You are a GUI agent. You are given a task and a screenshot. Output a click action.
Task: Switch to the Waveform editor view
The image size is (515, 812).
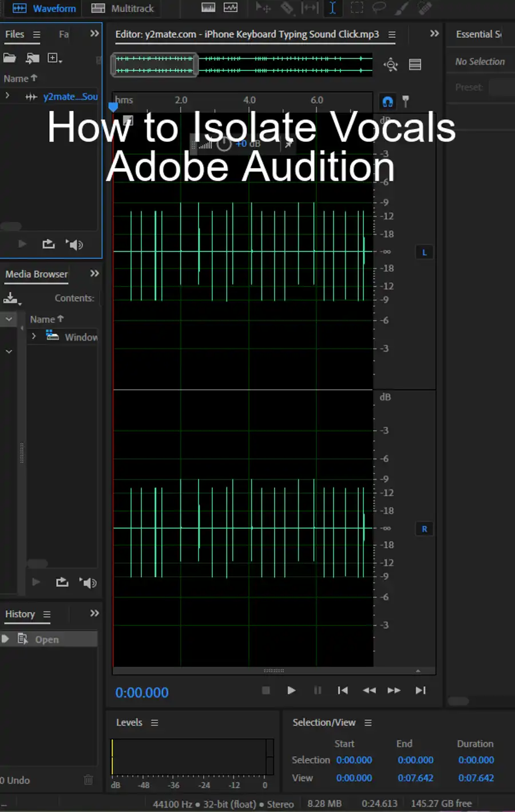(x=44, y=9)
